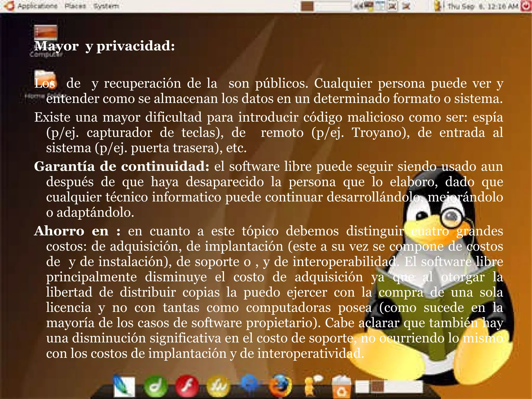Click the phrase 'Existe una mayor dificultad'

pos(118,117)
